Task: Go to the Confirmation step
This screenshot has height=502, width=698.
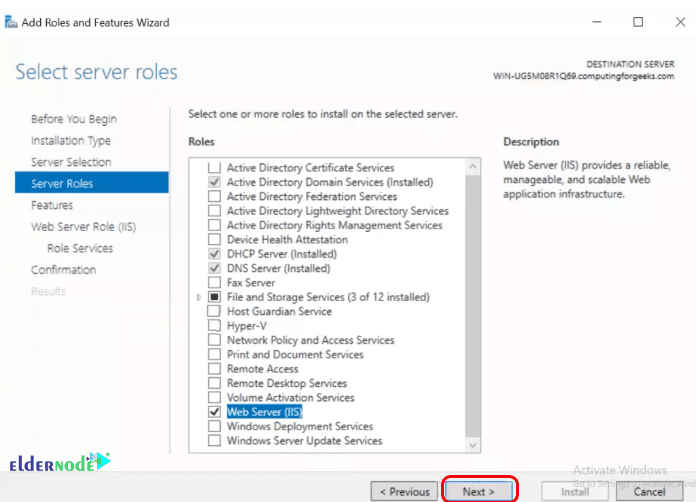Action: click(x=63, y=270)
